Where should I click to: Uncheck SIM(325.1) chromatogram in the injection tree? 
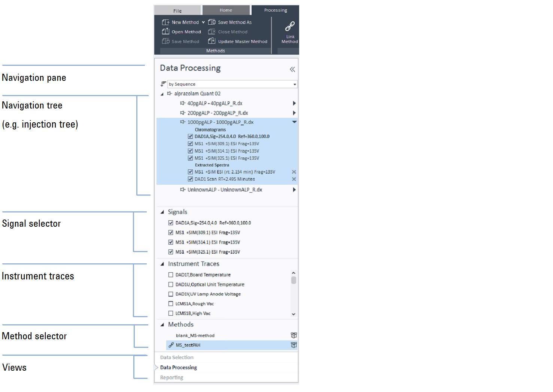coord(190,158)
